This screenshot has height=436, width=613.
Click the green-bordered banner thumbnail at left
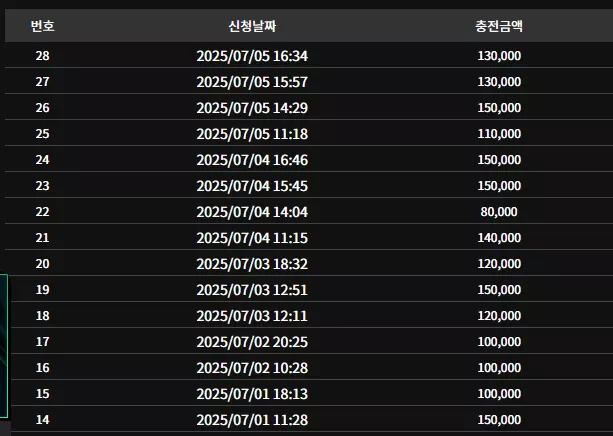4,346
